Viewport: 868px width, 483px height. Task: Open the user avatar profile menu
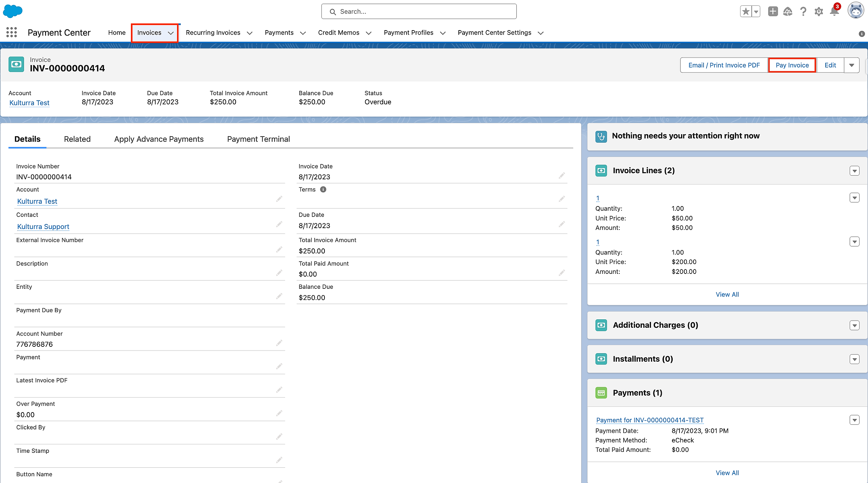(x=855, y=11)
